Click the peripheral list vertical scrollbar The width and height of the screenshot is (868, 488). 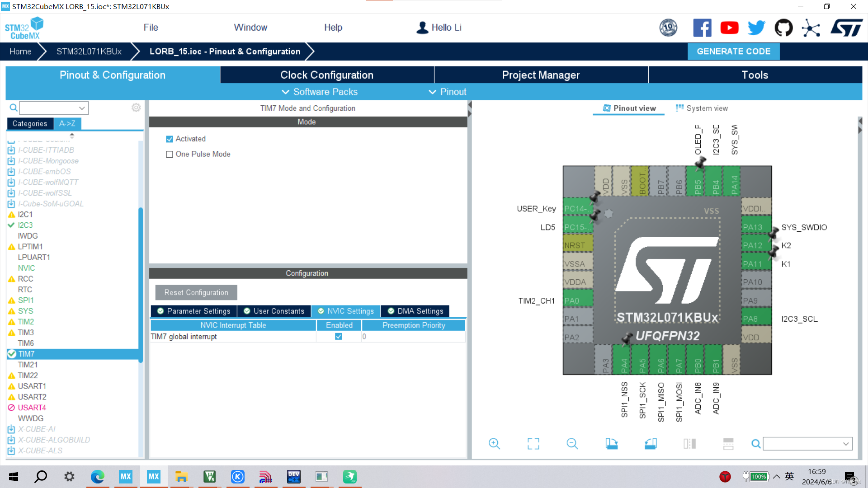(x=141, y=285)
